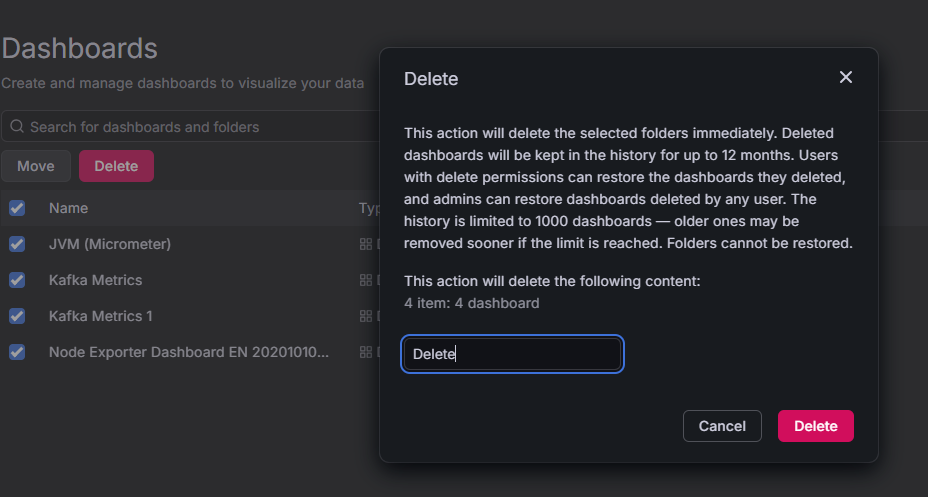Cancel the delete dialog

coord(722,426)
